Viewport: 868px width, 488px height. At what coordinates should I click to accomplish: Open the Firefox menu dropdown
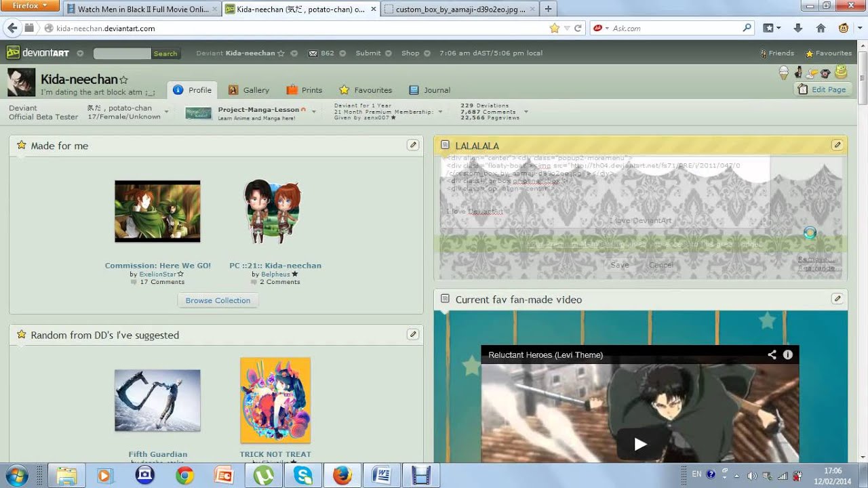click(x=31, y=6)
